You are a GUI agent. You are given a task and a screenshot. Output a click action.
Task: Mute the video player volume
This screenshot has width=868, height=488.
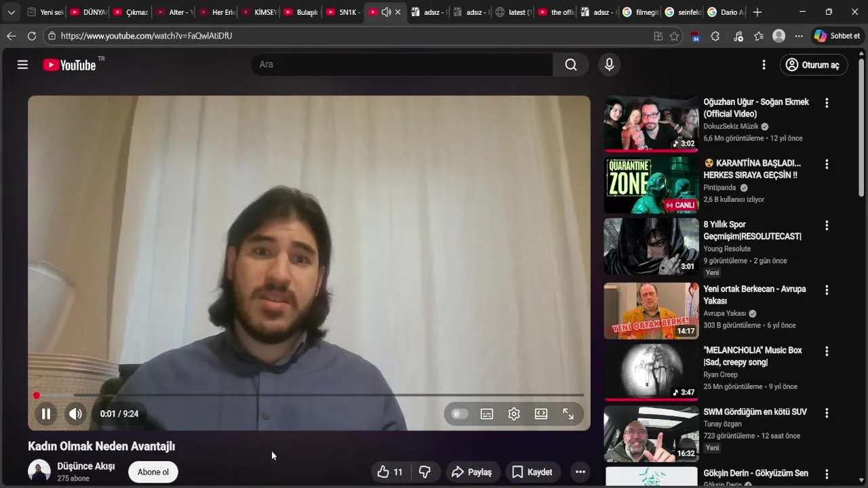click(x=75, y=413)
